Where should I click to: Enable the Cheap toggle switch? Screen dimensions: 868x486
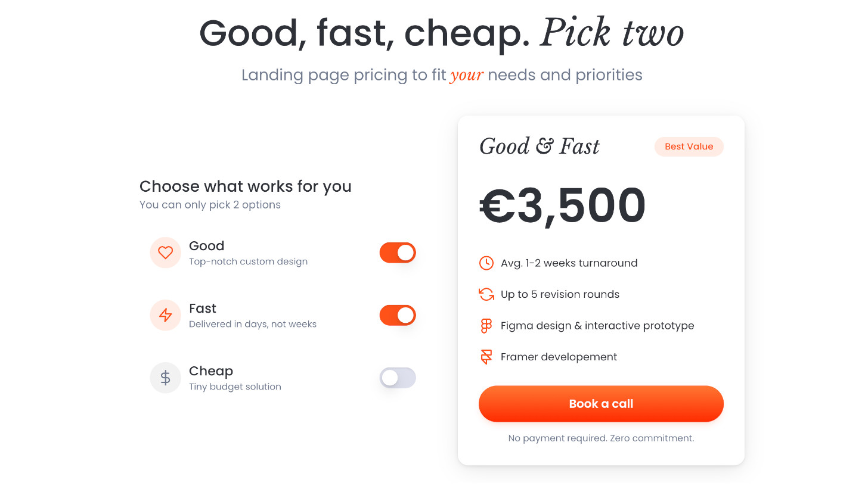[398, 378]
